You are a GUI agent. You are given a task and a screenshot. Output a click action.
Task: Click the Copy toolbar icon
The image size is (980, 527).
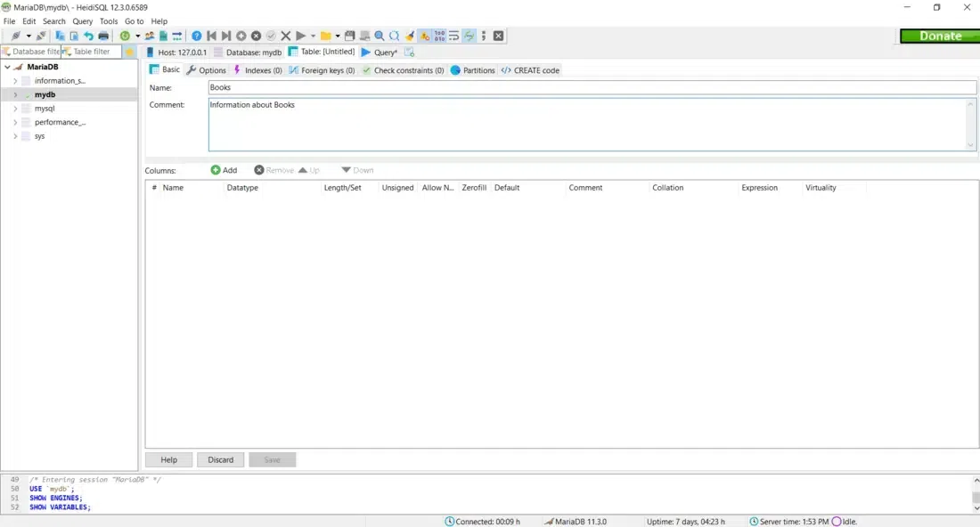coord(60,36)
